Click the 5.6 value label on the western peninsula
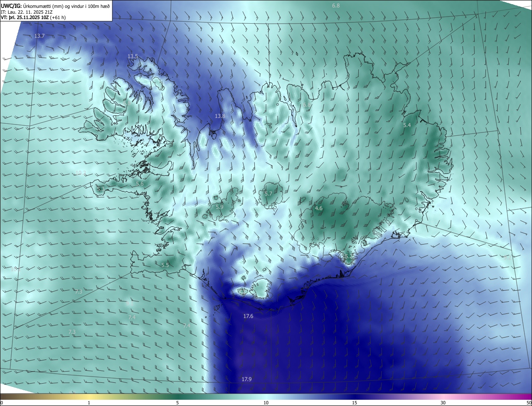Viewport: 532px width, 406px height. (x=140, y=183)
